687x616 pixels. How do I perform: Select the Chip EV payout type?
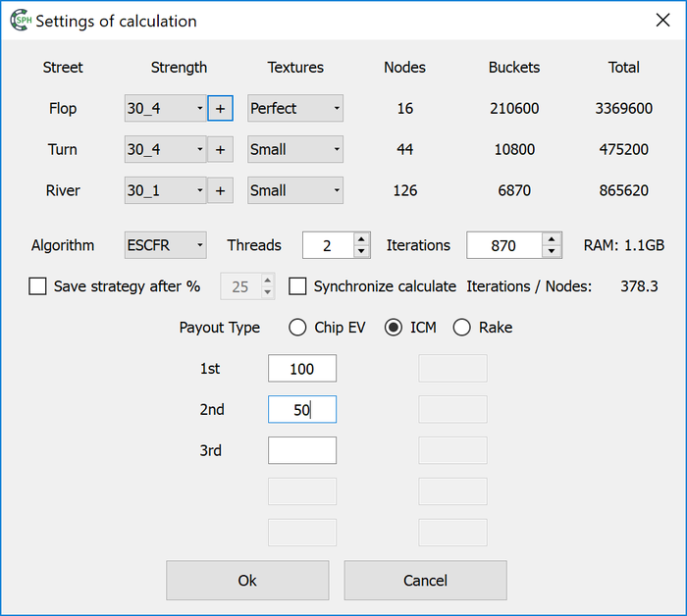298,328
